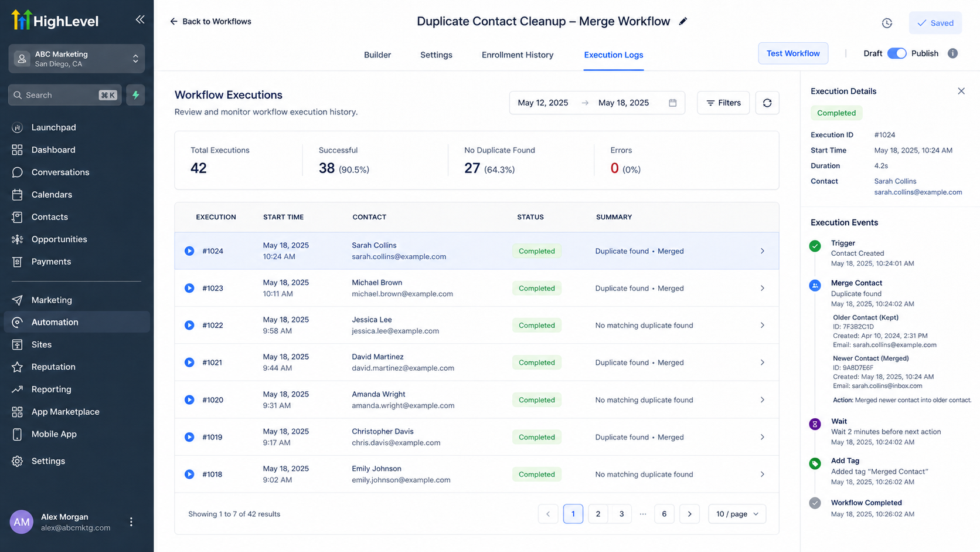This screenshot has height=552, width=980.
Task: Go to next results page arrow
Action: pyautogui.click(x=689, y=514)
